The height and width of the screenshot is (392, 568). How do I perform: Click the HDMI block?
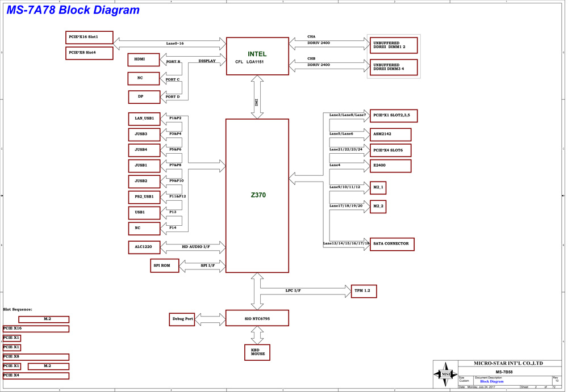[144, 60]
